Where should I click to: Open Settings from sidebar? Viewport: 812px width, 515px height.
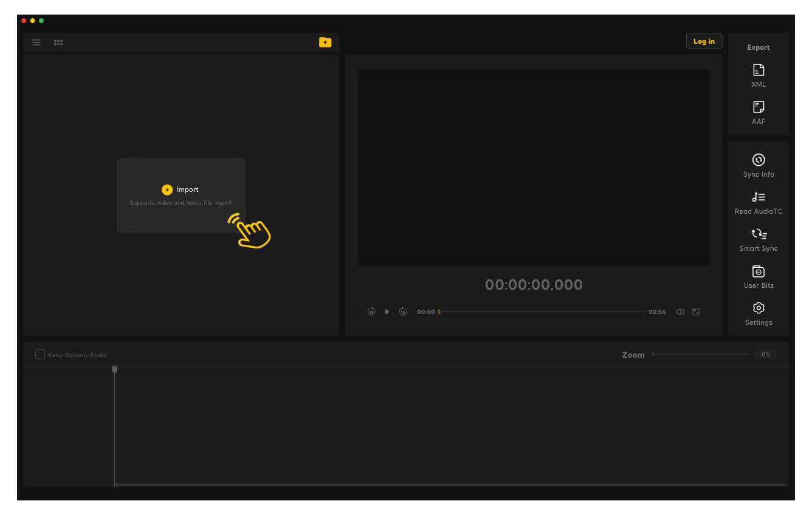[x=759, y=314]
